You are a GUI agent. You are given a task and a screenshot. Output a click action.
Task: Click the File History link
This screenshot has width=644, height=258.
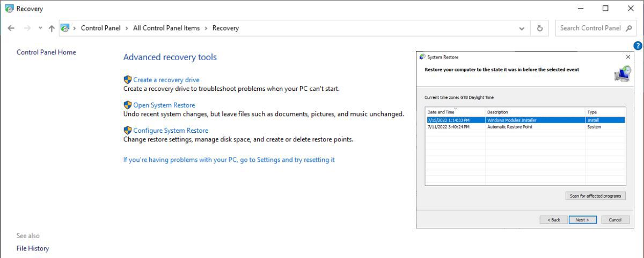point(33,248)
